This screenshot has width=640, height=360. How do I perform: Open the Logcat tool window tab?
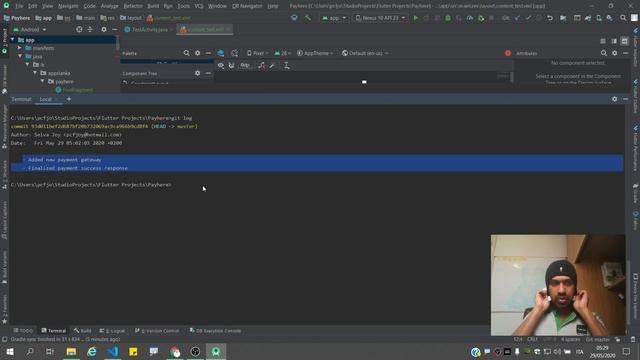pyautogui.click(x=113, y=331)
